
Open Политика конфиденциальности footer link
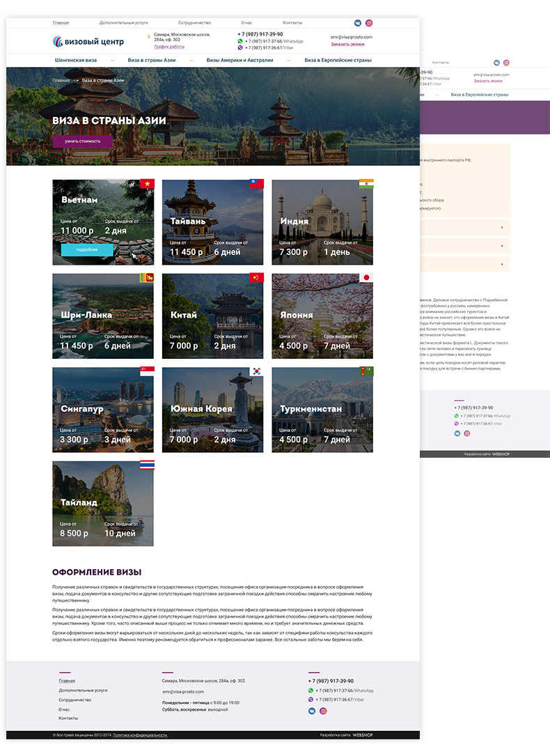(x=140, y=735)
